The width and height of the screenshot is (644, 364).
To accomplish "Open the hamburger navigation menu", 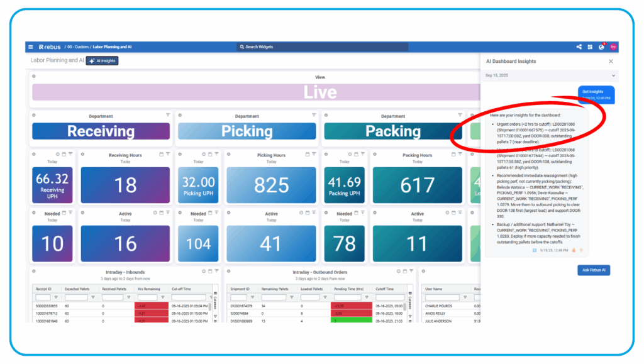I will click(30, 47).
